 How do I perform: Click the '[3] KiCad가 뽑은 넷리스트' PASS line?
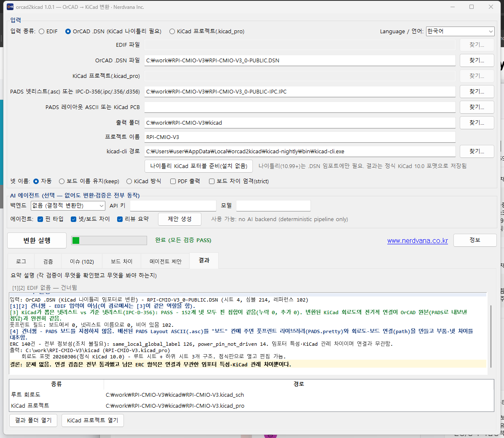(x=238, y=315)
